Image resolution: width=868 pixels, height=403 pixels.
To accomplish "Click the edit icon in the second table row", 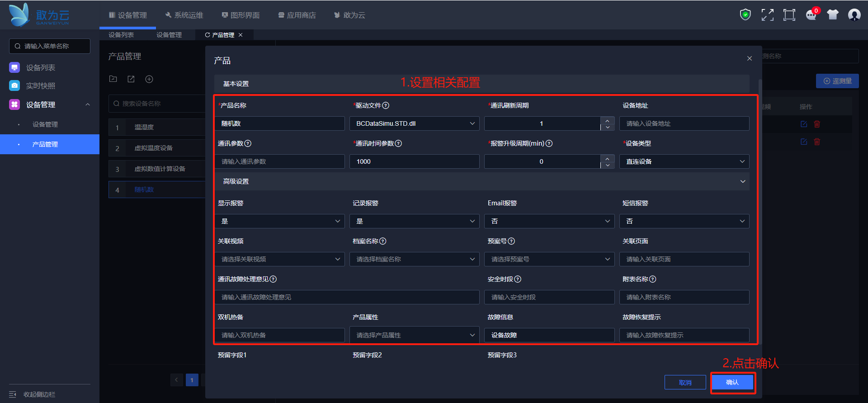I will pyautogui.click(x=804, y=142).
